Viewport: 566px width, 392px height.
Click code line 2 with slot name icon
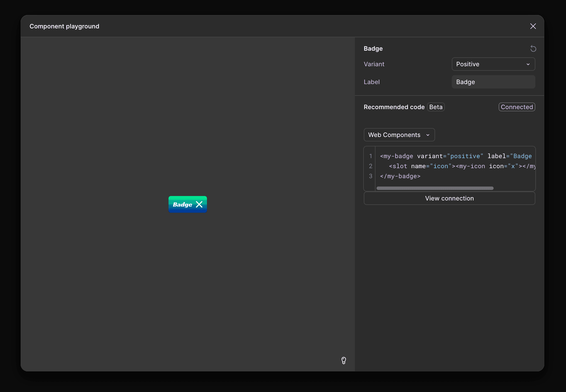pyautogui.click(x=462, y=166)
